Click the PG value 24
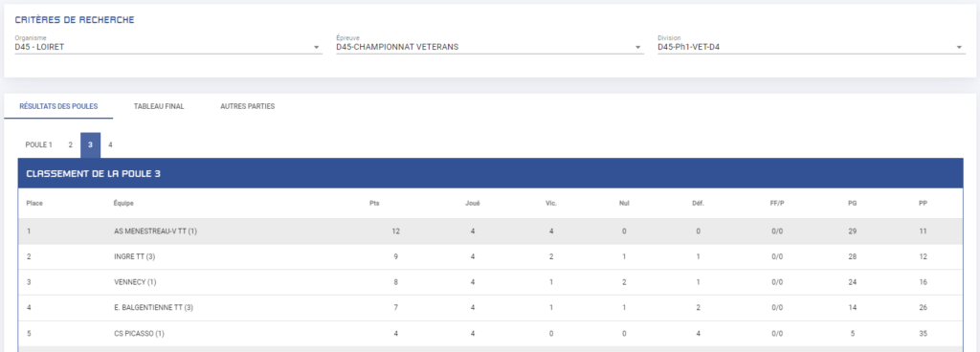 [x=853, y=282]
